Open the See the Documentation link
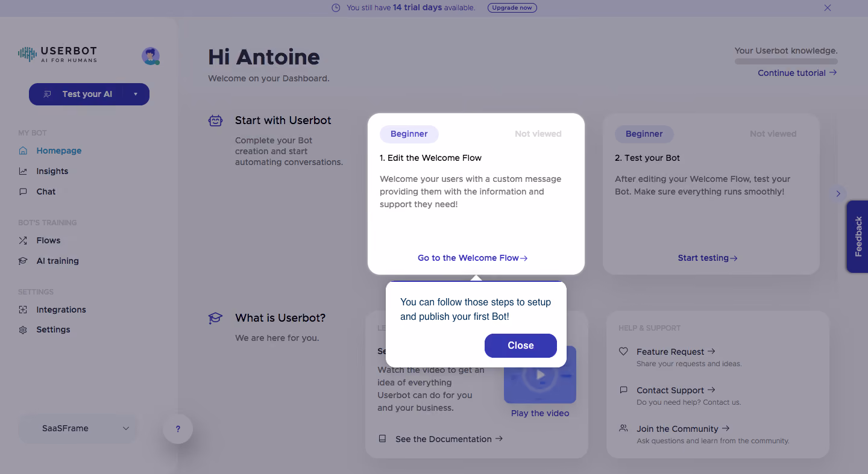This screenshot has height=474, width=868. click(x=449, y=439)
